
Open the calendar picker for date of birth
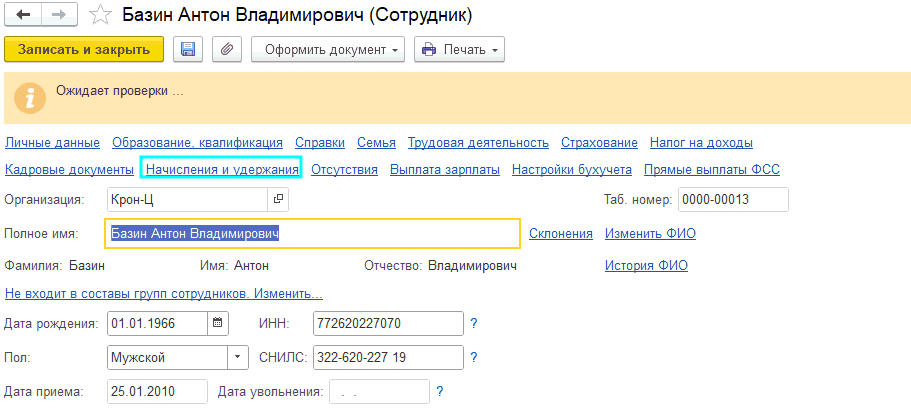[218, 323]
